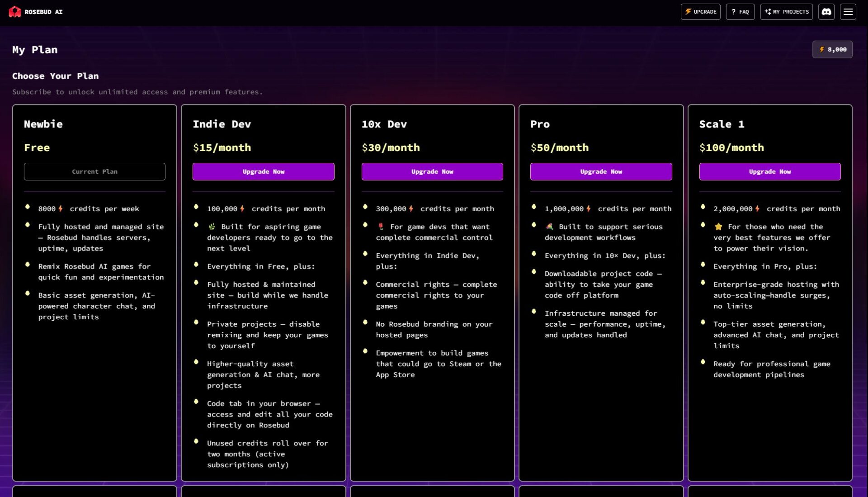Click the Rosebud AI brand text

43,12
